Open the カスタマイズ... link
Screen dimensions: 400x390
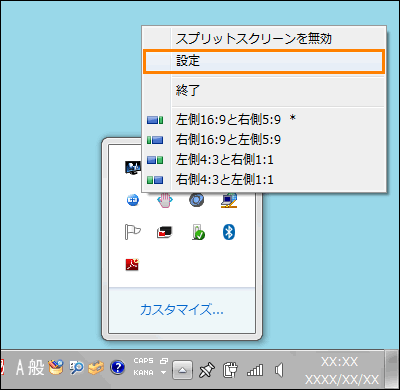click(x=182, y=310)
